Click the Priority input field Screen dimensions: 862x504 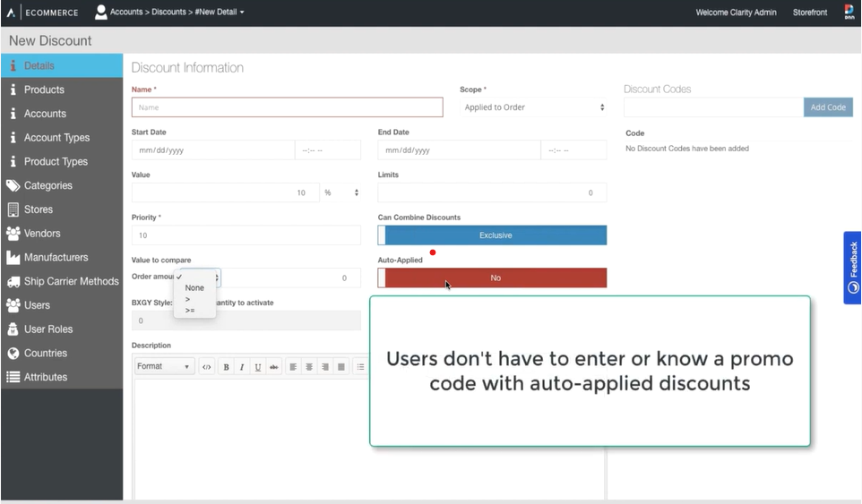pos(246,235)
